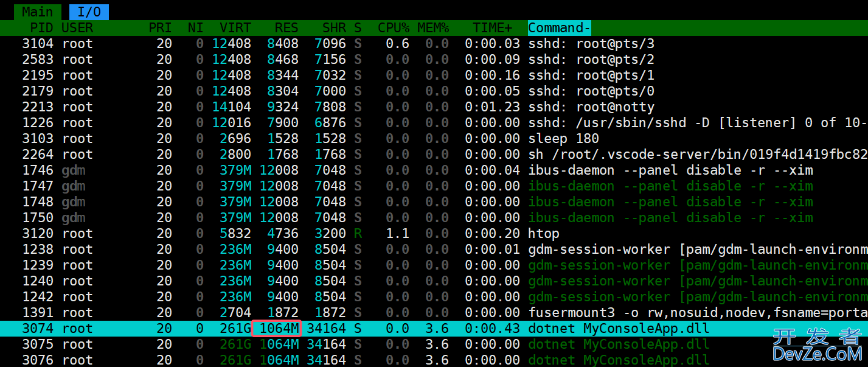Image resolution: width=868 pixels, height=367 pixels.
Task: Click gdm user in PID 1746 row
Action: pos(73,170)
